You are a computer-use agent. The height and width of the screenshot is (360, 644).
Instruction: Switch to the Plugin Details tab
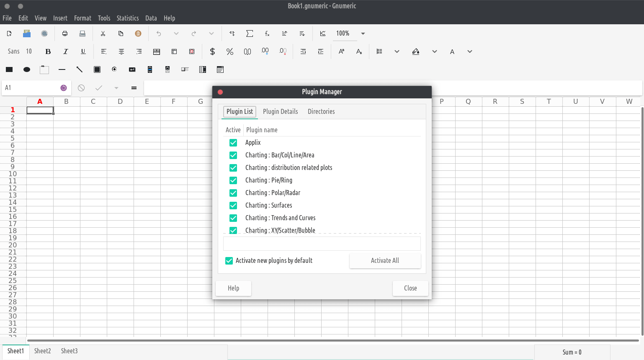280,111
